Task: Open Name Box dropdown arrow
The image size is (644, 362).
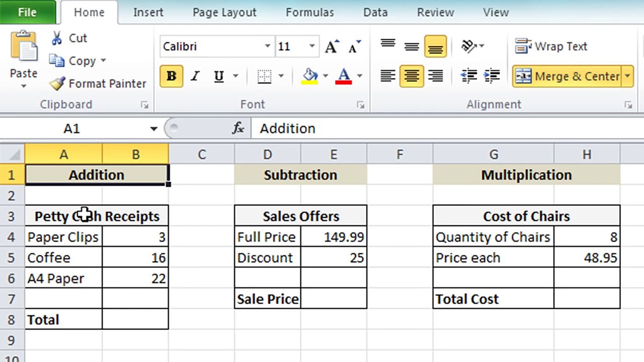Action: pos(153,129)
